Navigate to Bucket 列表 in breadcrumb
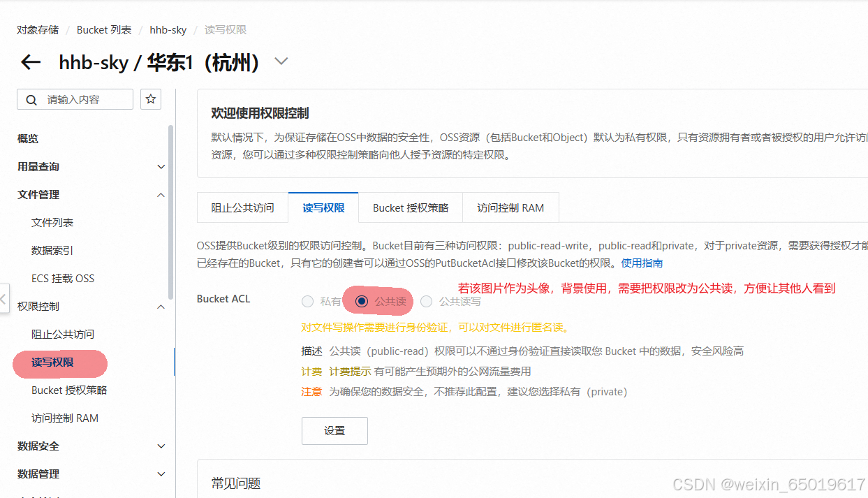Screen dimensions: 868x498 point(104,29)
